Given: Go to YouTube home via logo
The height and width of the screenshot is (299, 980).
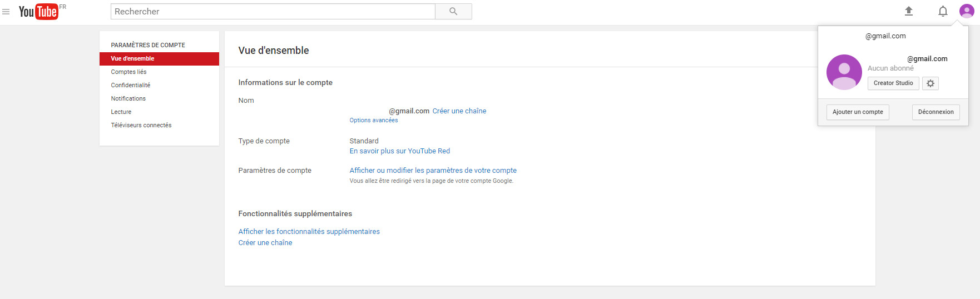Looking at the screenshot, I should point(38,12).
